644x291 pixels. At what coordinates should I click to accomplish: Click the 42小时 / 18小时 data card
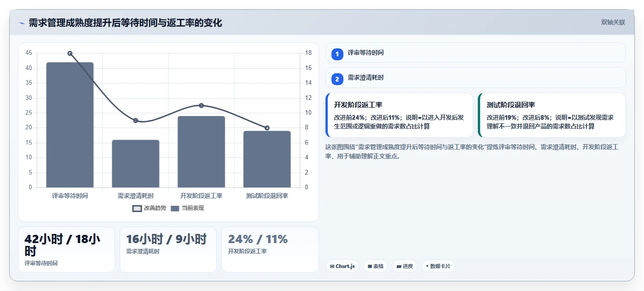[x=66, y=250]
